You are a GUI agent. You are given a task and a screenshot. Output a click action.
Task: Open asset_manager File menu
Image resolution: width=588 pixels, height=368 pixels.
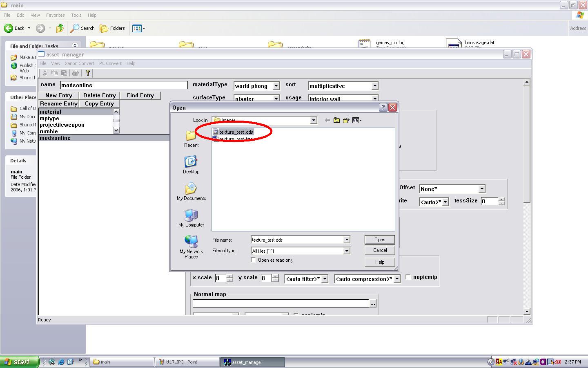[43, 63]
